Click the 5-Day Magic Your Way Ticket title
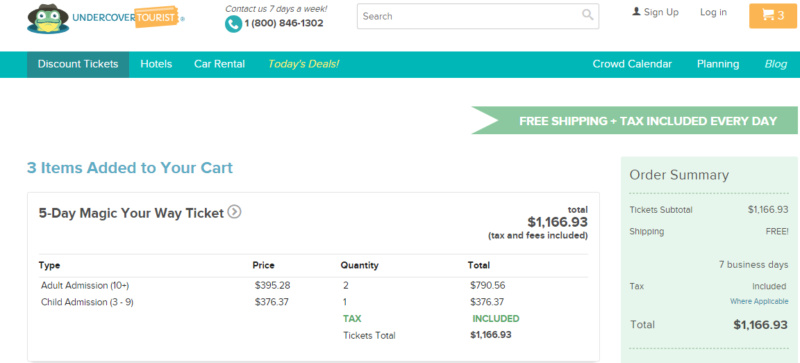 coord(131,213)
